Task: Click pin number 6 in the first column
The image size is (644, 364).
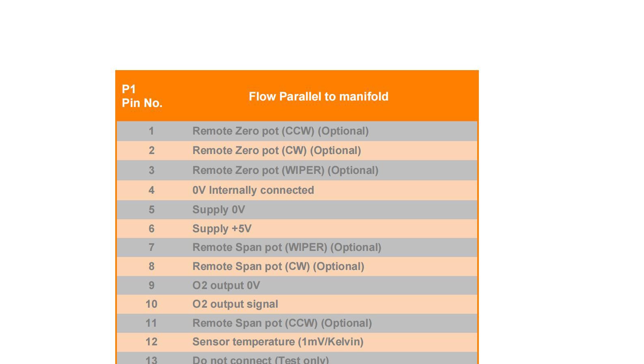Action: point(151,229)
